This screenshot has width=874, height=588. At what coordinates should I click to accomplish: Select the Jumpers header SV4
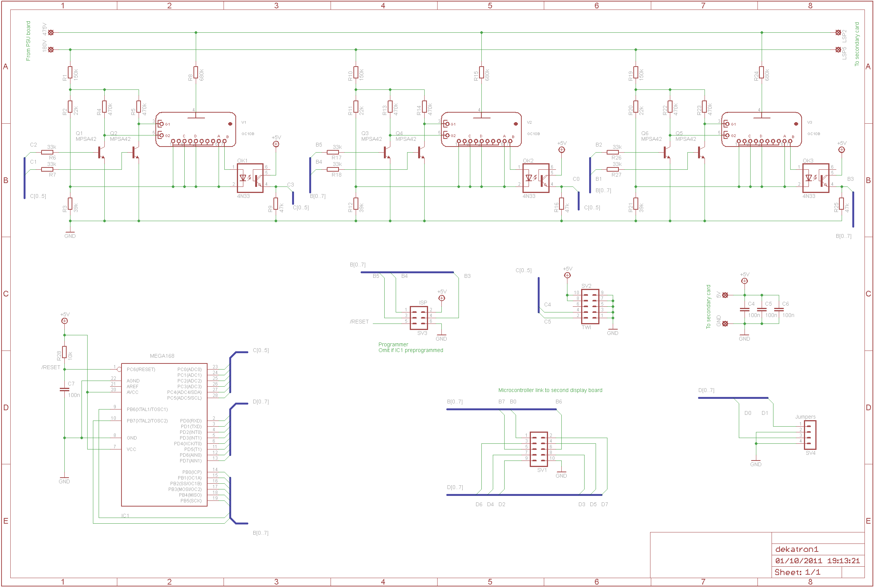click(x=810, y=435)
